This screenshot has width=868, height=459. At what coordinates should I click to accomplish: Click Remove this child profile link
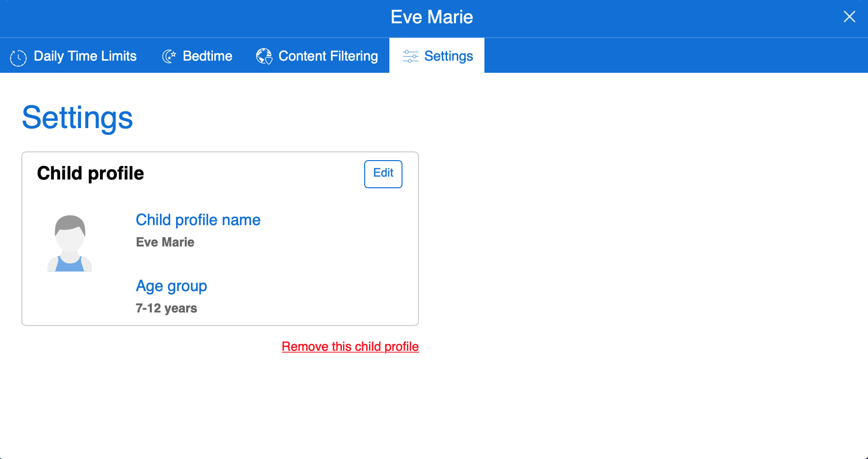pyautogui.click(x=350, y=346)
